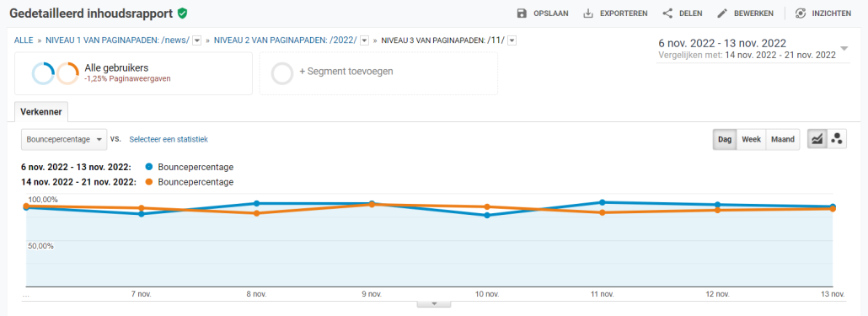
Task: Expand dropdown next to /2022/ breadcrumb
Action: point(364,40)
